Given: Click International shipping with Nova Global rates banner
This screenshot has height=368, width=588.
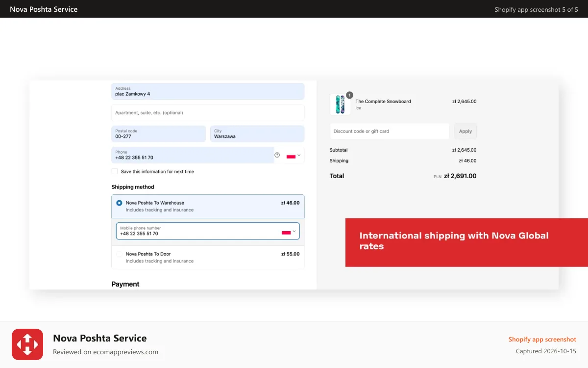Looking at the screenshot, I should [x=466, y=242].
